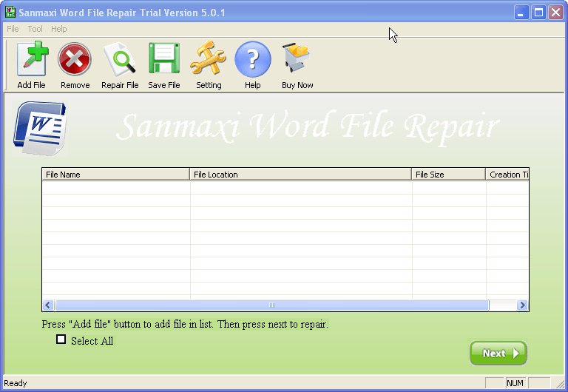Click the horizontal scrollbar thumb in the file list

tap(271, 305)
